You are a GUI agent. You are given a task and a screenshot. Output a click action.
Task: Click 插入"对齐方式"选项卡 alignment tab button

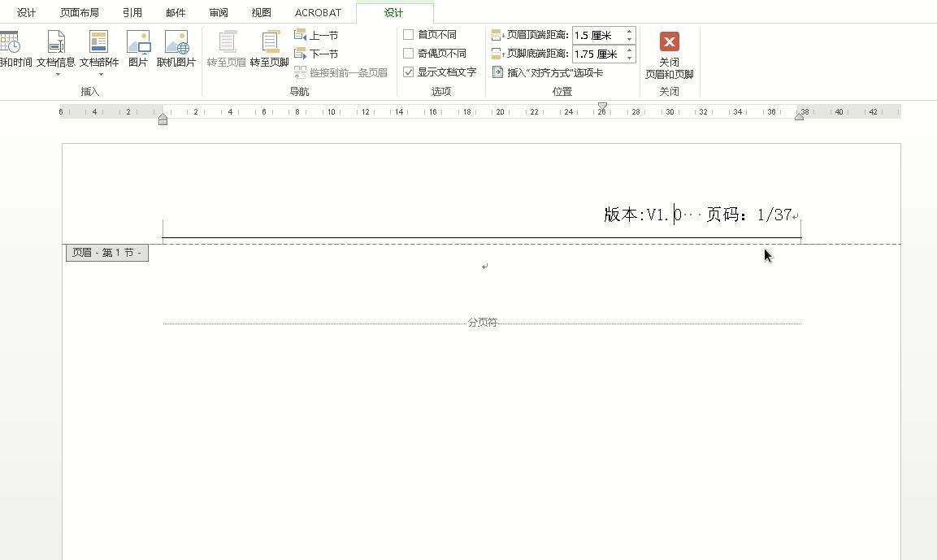click(x=547, y=72)
